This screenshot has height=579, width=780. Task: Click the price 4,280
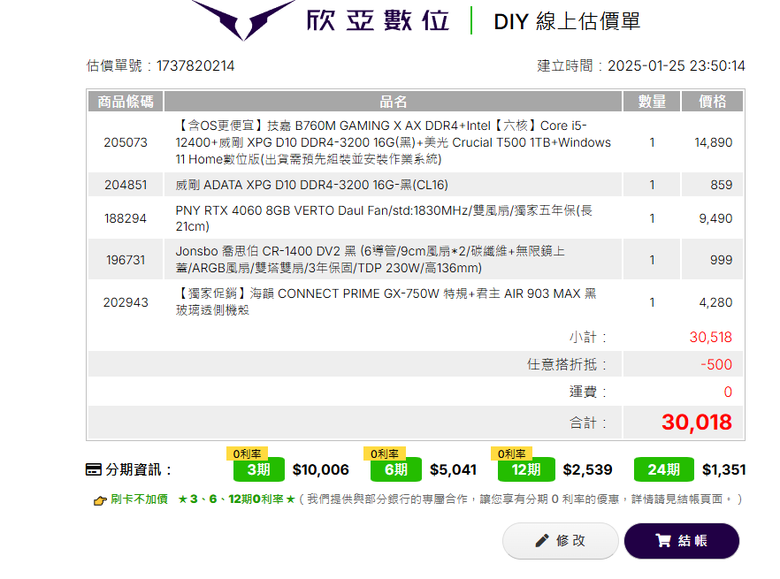coord(716,302)
